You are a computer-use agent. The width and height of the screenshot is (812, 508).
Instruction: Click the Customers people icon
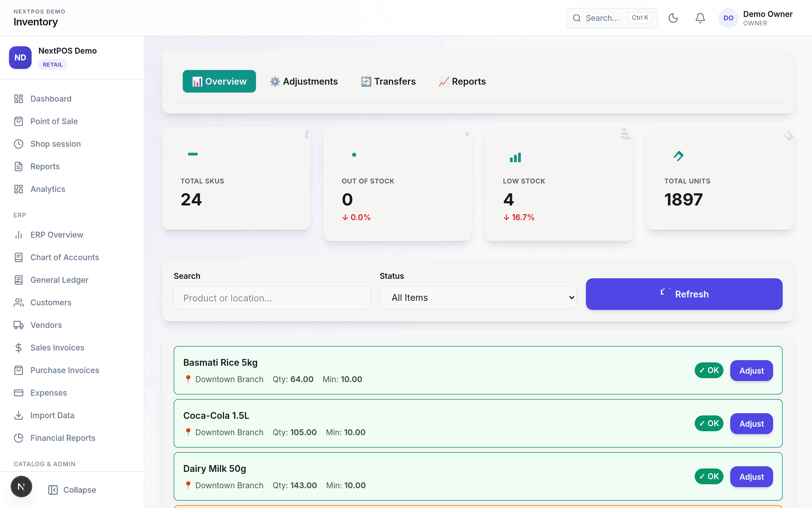tap(18, 303)
